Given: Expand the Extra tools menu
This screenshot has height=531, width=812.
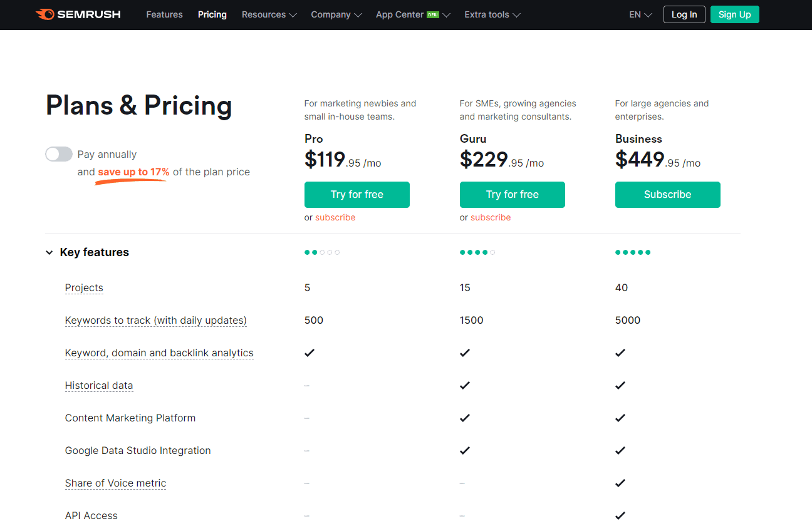Looking at the screenshot, I should [492, 14].
